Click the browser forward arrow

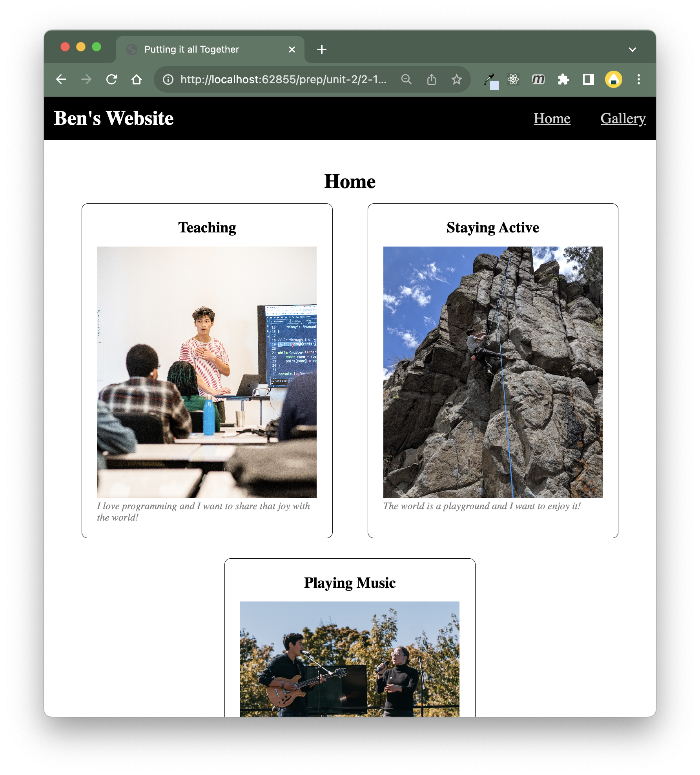click(86, 80)
